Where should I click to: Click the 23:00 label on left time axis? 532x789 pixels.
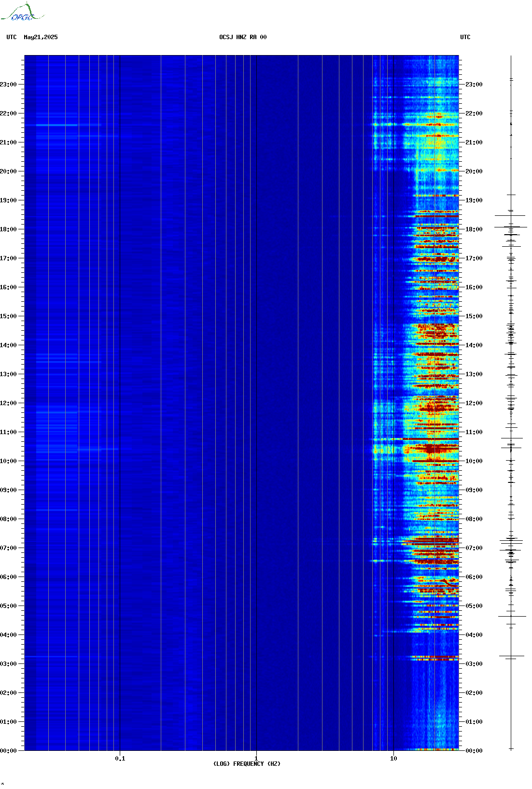tap(8, 85)
